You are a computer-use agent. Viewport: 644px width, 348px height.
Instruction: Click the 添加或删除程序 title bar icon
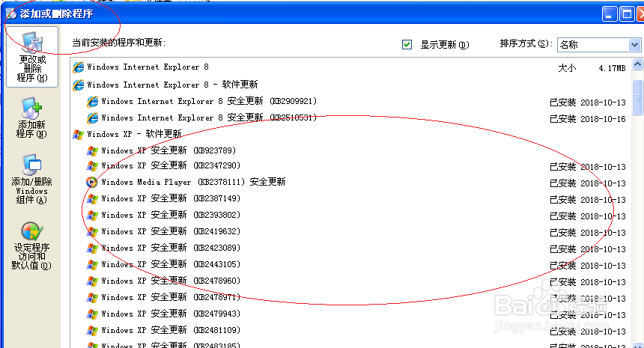point(11,14)
